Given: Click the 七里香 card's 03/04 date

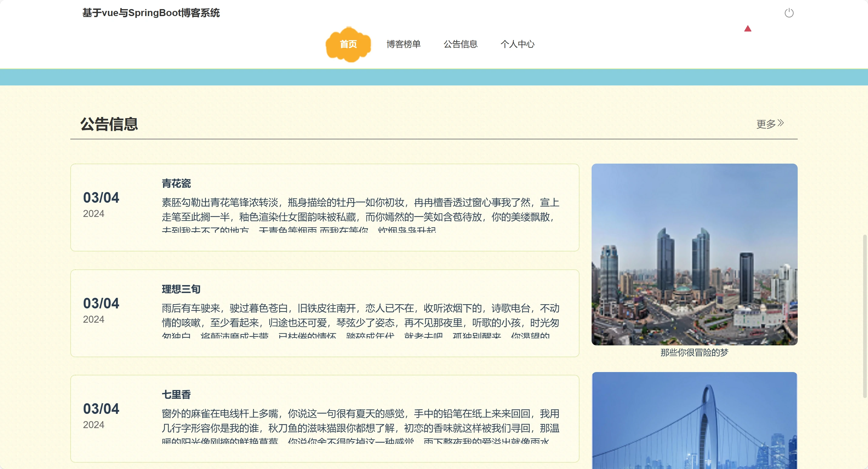Looking at the screenshot, I should [101, 409].
